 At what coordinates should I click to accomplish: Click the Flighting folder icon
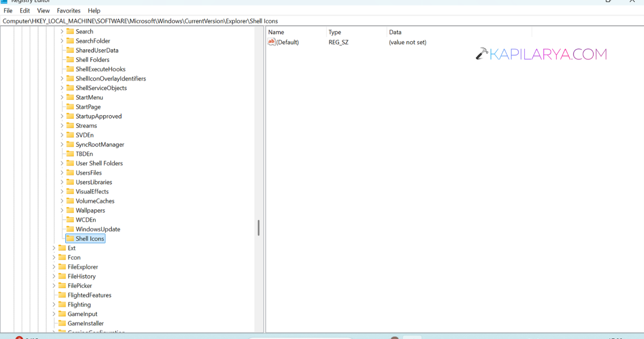point(62,304)
